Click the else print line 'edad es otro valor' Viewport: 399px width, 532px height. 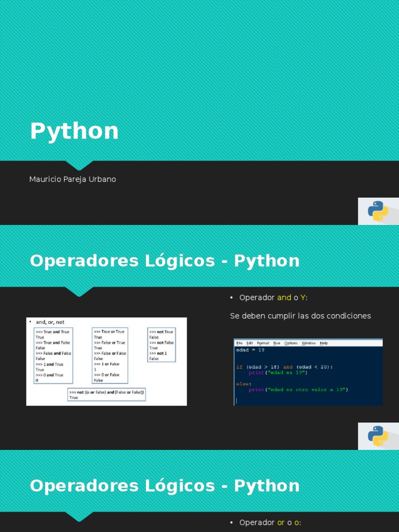(x=298, y=390)
